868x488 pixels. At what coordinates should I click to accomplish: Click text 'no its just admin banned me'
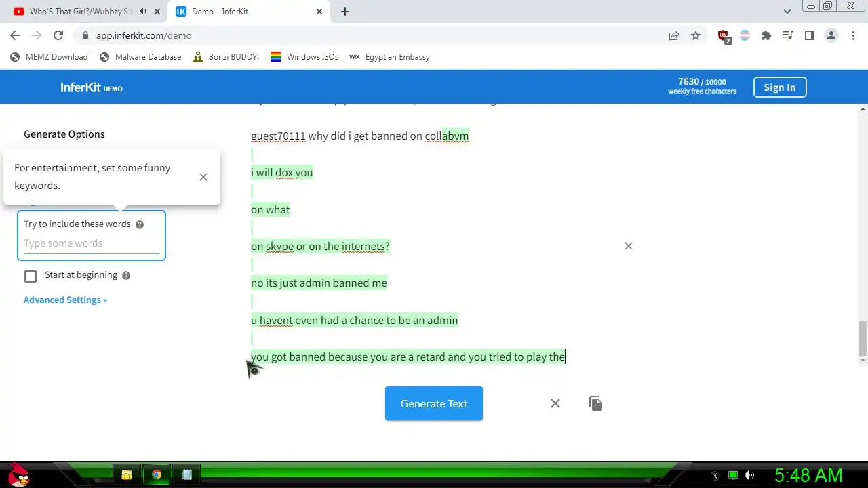(319, 283)
